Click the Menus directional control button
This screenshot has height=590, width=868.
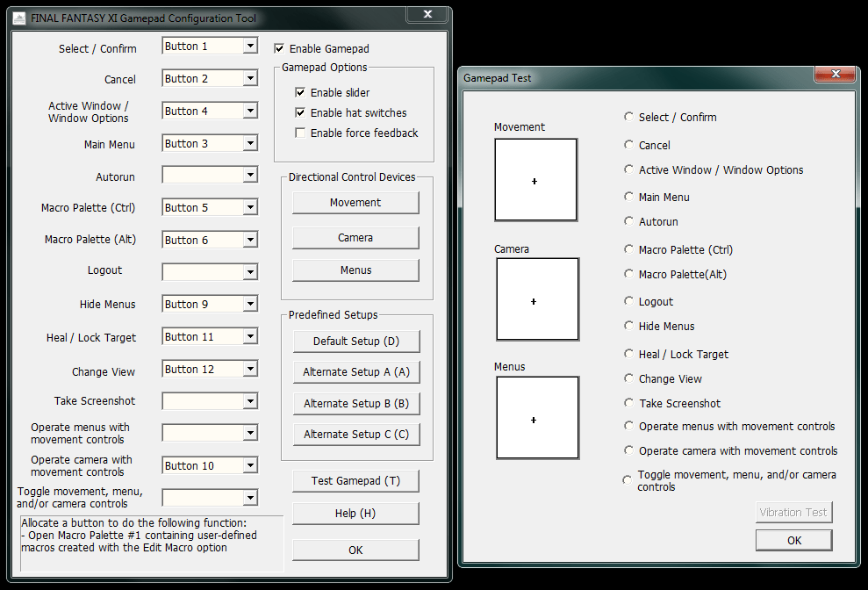tap(355, 270)
